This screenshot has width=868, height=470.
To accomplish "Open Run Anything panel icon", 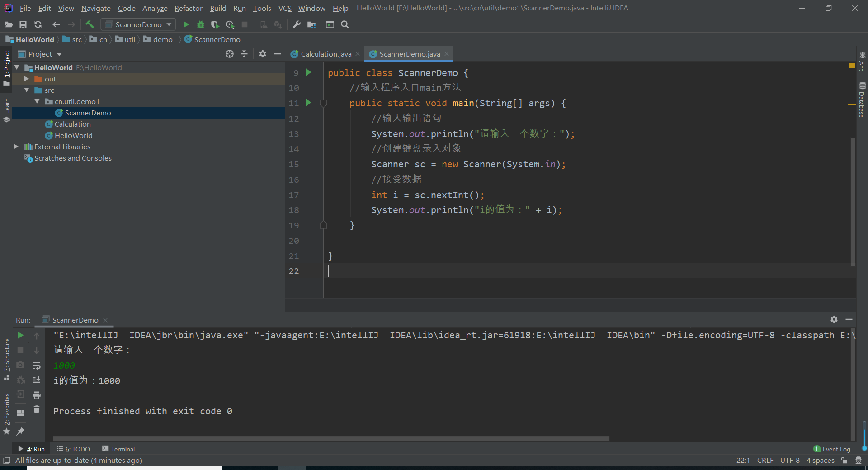I will [x=330, y=24].
